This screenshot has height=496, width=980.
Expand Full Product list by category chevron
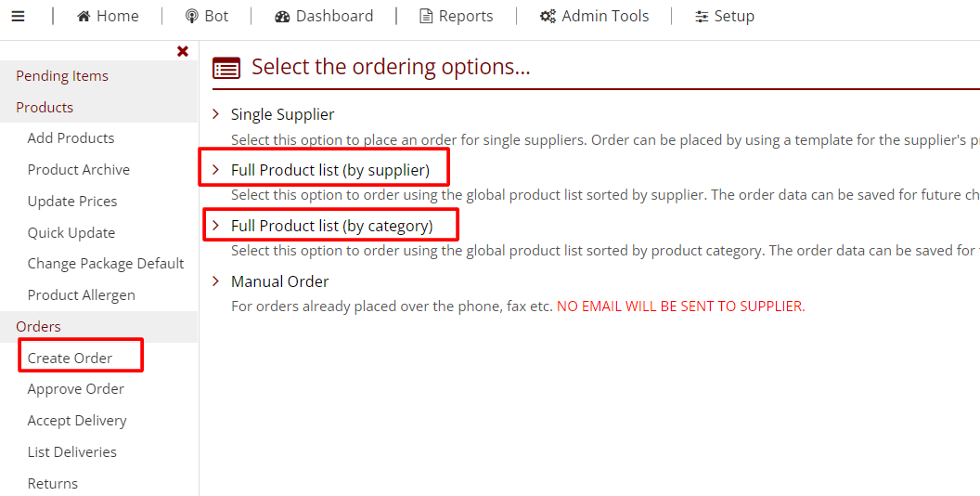point(216,226)
